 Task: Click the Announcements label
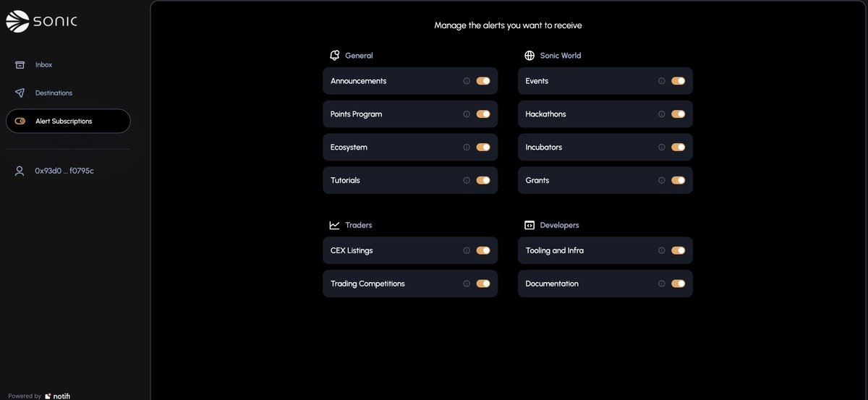click(359, 81)
